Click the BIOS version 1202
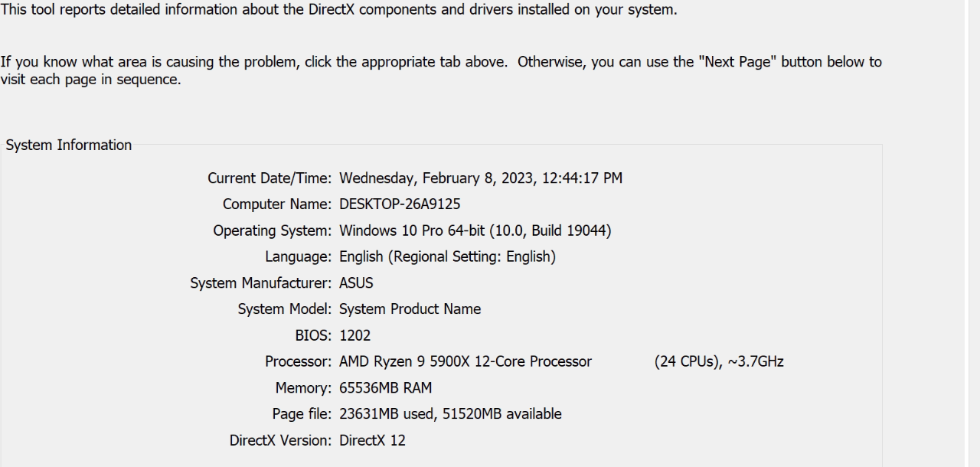This screenshot has width=980, height=467. point(355,335)
